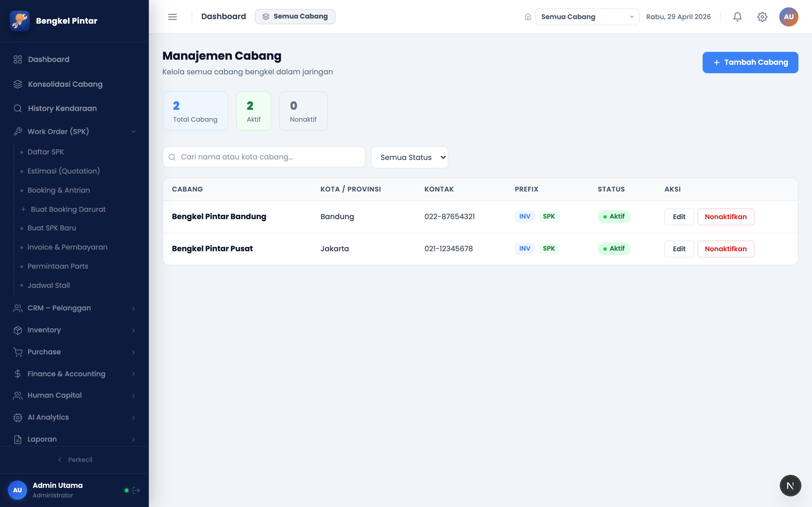Open settings via the gear icon
The width and height of the screenshot is (812, 507).
coord(762,17)
